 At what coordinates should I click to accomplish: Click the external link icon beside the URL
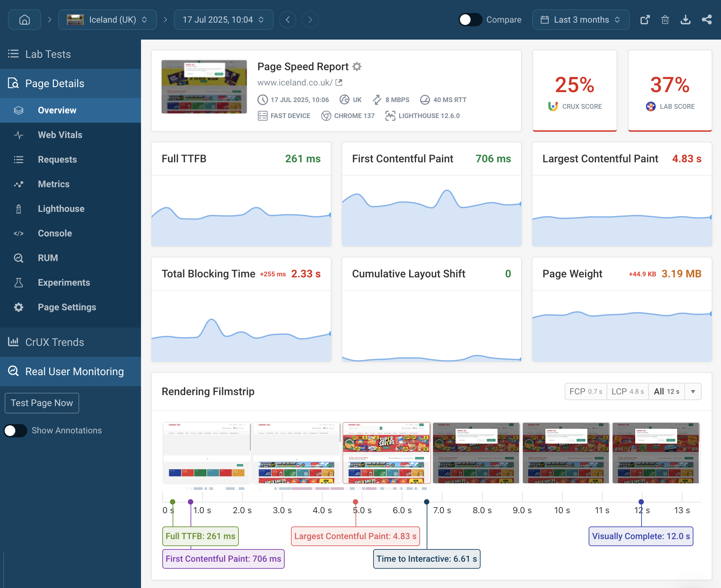click(339, 82)
